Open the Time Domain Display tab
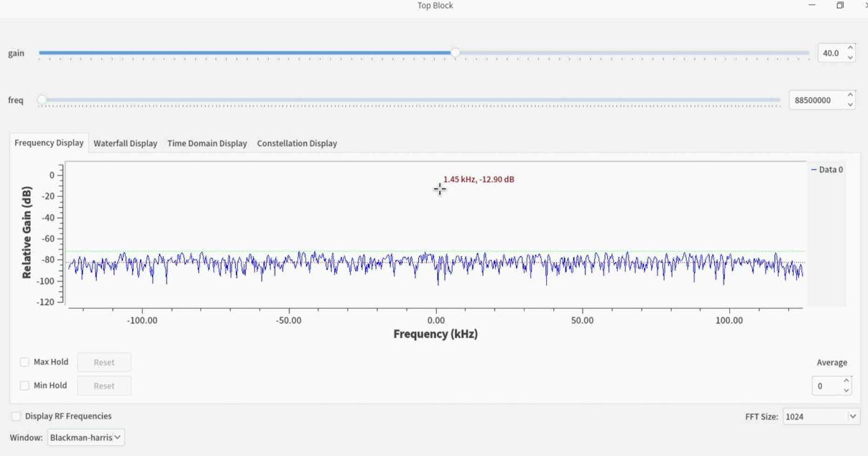This screenshot has width=868, height=456. point(207,143)
